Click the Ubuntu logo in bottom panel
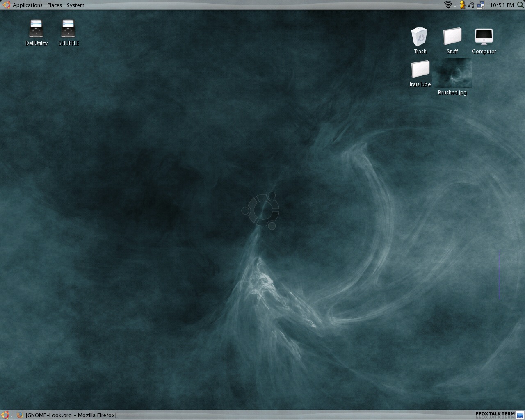Viewport: 525px width, 420px height. [5, 415]
